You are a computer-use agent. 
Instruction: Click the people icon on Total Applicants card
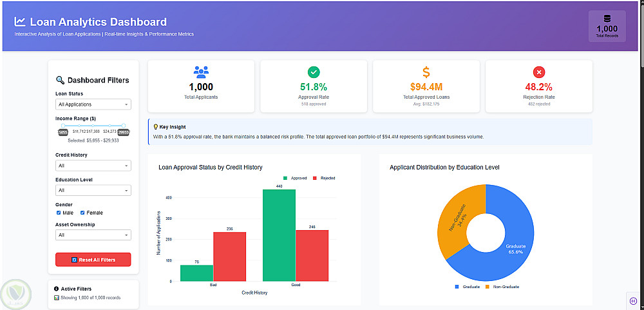(x=201, y=72)
